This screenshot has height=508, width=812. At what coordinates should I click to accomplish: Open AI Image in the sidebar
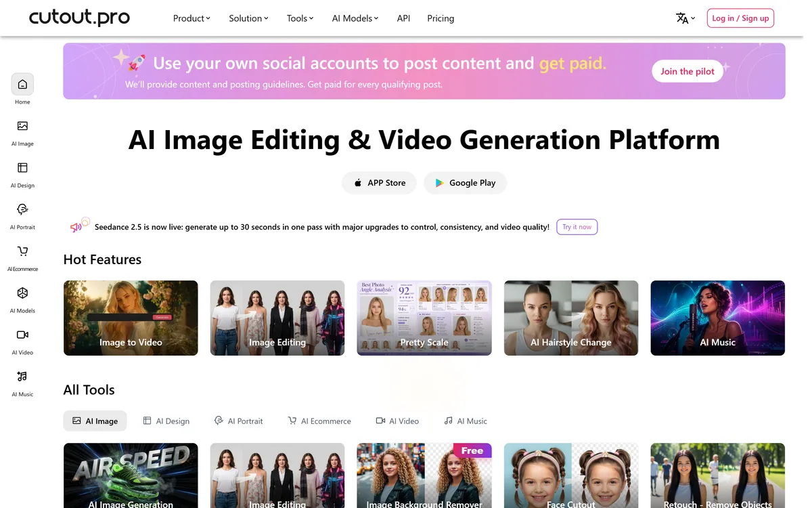(x=22, y=126)
